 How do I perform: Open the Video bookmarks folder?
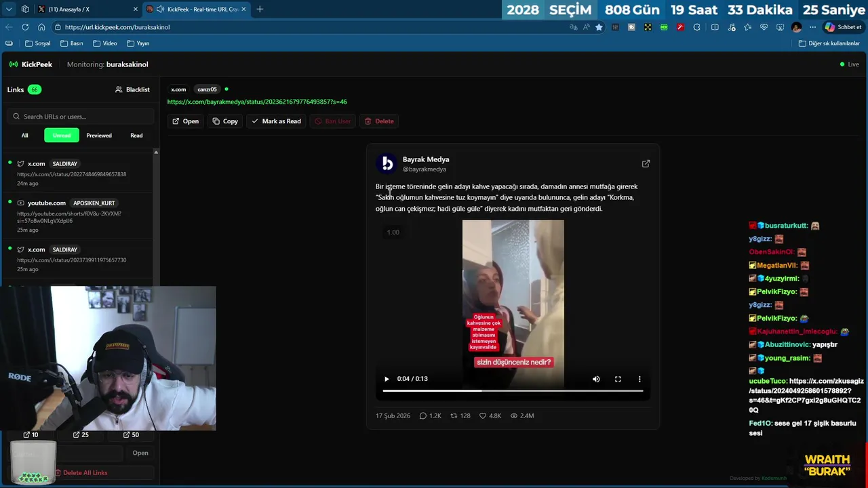point(105,43)
